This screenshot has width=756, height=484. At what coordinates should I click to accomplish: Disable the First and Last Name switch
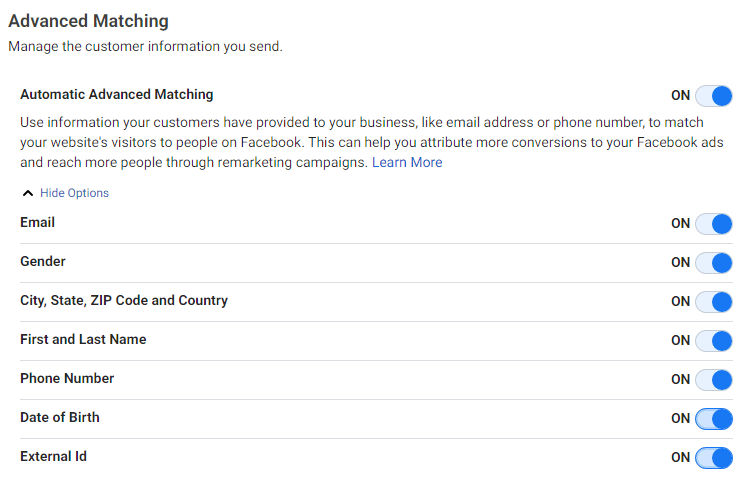714,341
